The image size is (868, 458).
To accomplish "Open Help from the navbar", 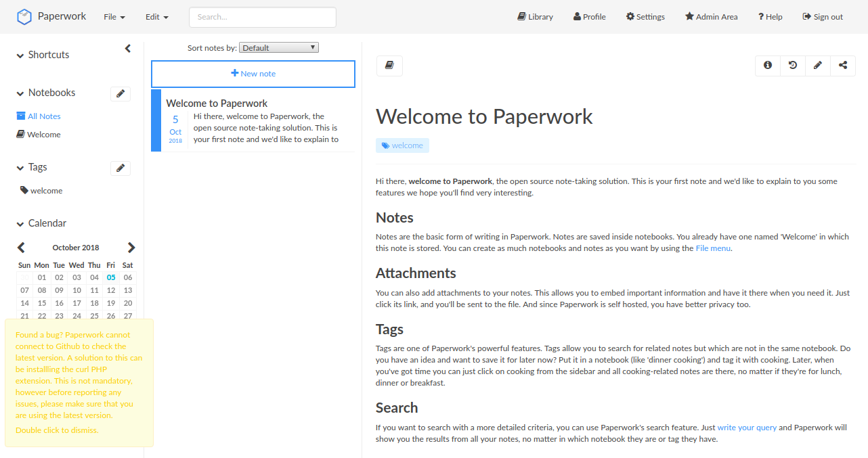I will [771, 17].
